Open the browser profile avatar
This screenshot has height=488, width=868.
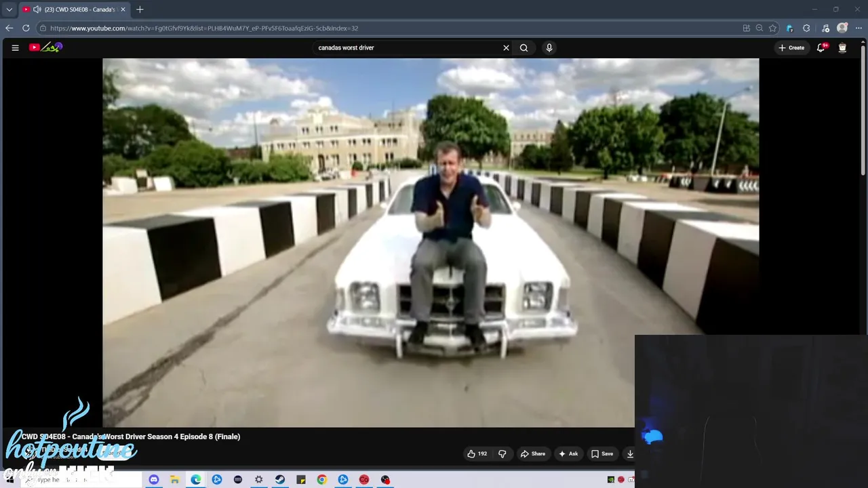click(842, 28)
